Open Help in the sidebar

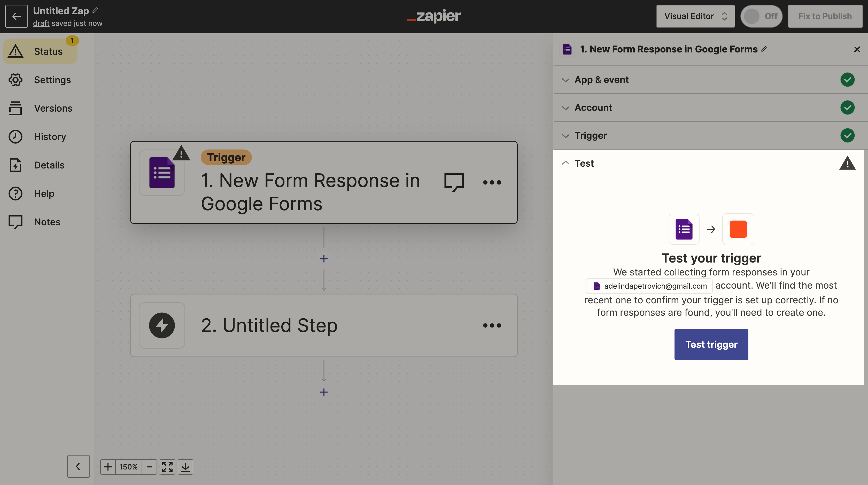pos(40,194)
